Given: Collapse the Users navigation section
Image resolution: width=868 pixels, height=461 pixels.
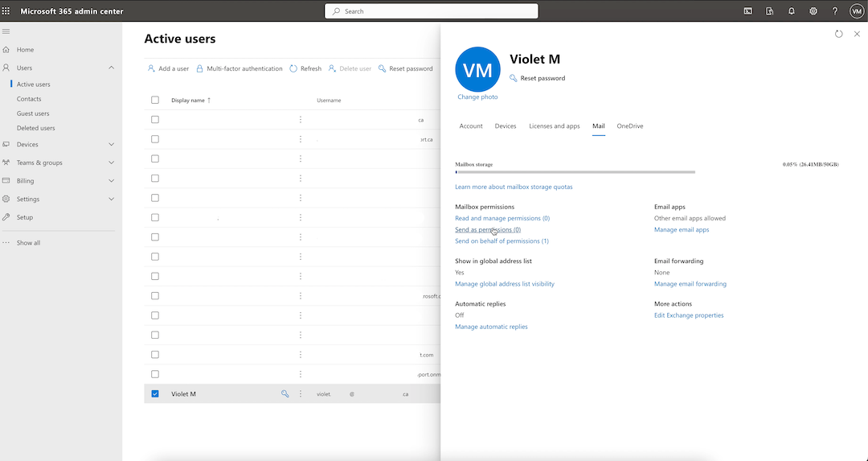Looking at the screenshot, I should click(x=111, y=68).
